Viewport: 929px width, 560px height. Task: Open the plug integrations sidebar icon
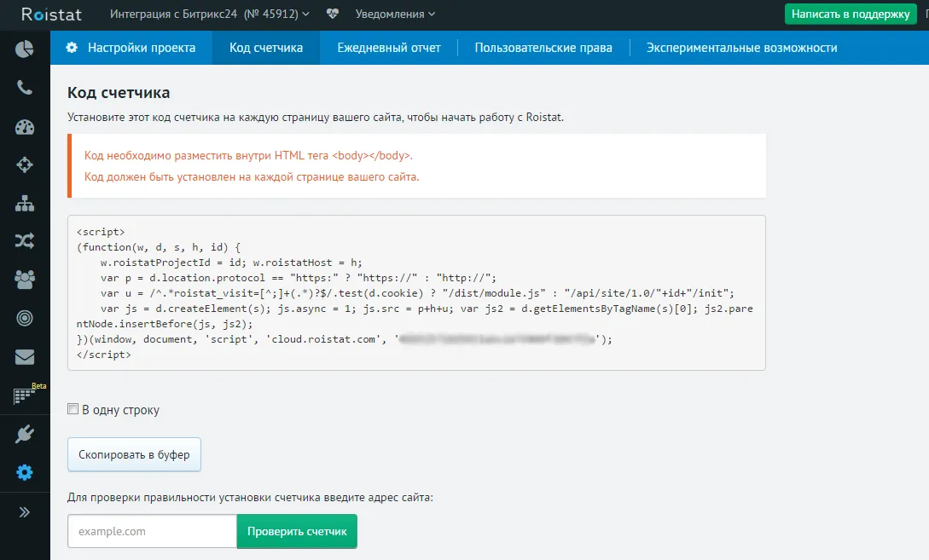click(25, 435)
